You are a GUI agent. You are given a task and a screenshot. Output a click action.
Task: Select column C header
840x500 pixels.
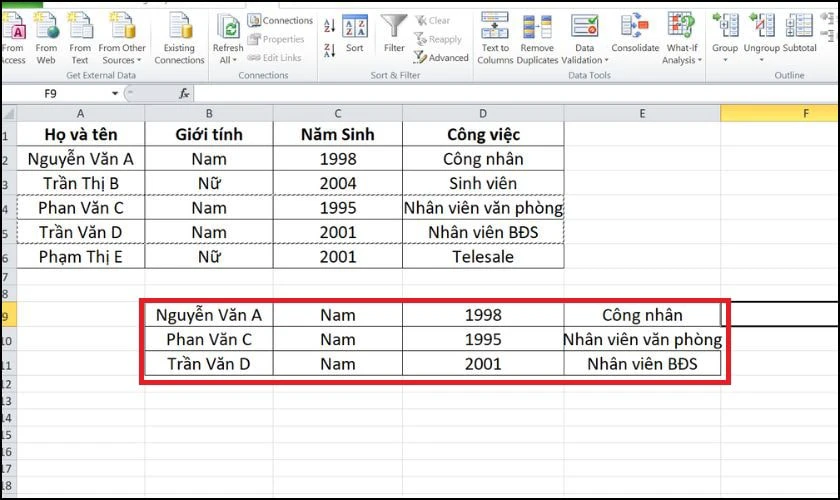(x=338, y=113)
